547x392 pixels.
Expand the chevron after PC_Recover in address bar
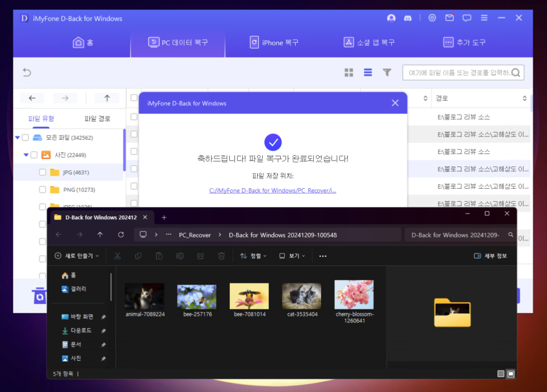220,235
